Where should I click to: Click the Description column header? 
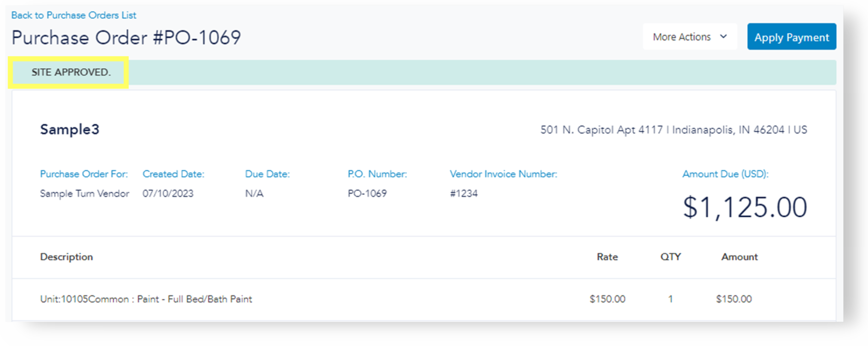coord(66,257)
